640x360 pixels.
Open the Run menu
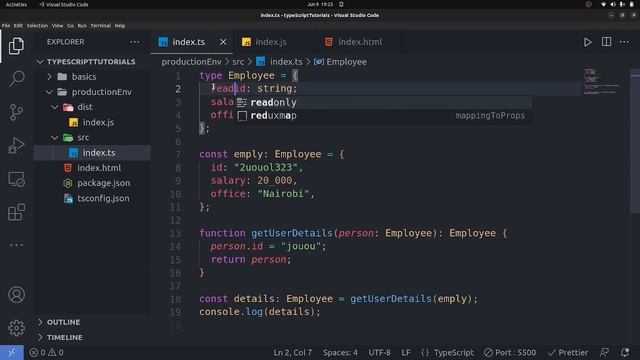82,26
